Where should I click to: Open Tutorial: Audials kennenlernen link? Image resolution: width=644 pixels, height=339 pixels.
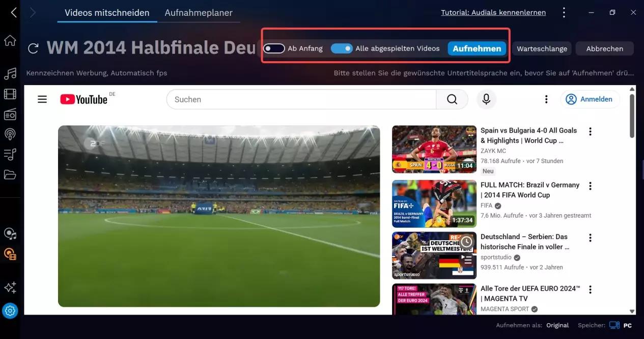493,12
